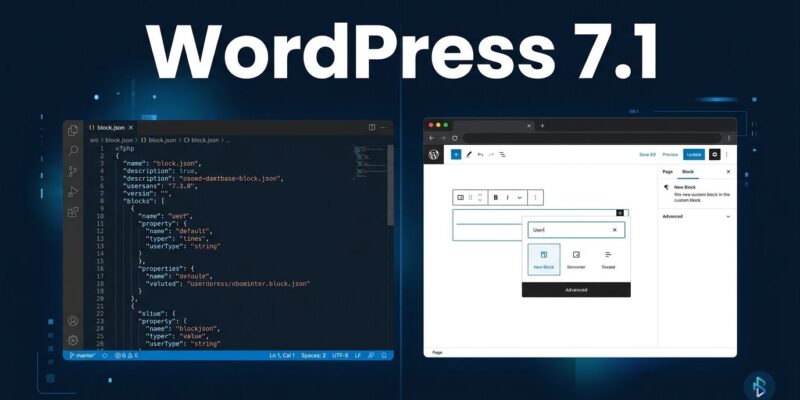800x400 pixels.
Task: Select the second block result in the inserter
Action: pos(576,259)
